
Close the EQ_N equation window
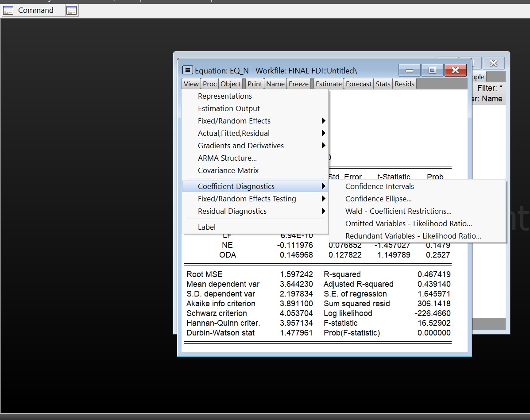tap(455, 70)
